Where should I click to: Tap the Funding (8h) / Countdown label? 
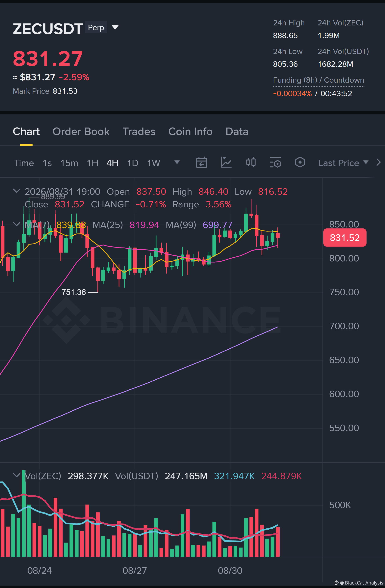(318, 80)
